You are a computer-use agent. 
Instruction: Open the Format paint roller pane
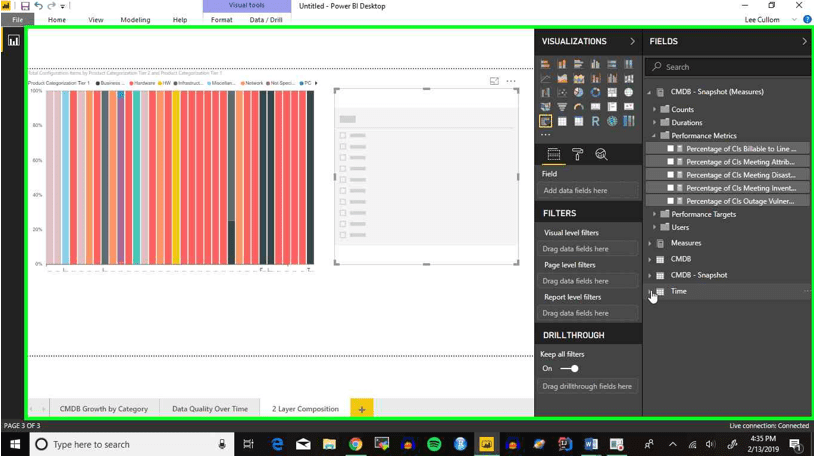(x=578, y=154)
